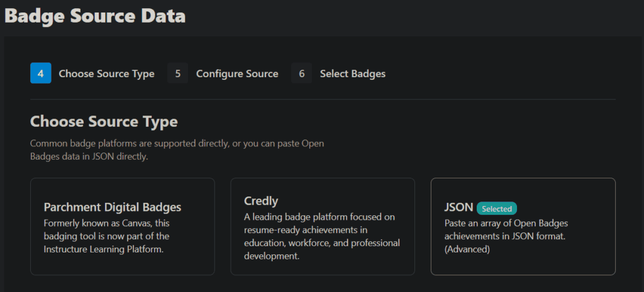Click the teal Selected badge
Screen dimensions: 644x292
497,208
